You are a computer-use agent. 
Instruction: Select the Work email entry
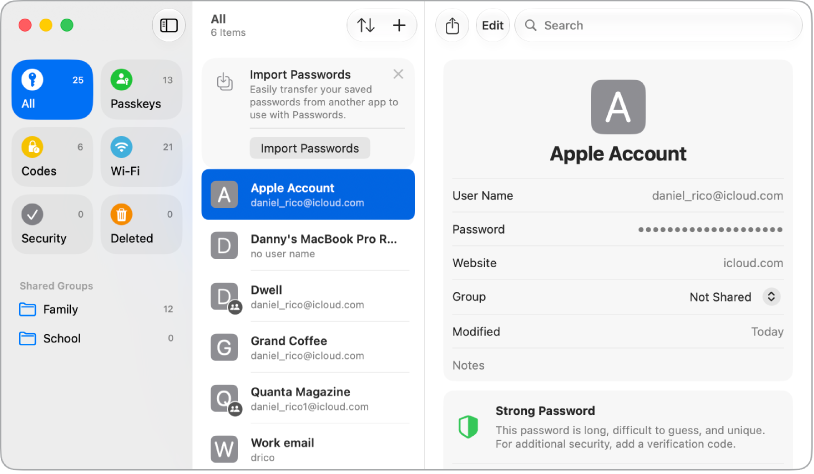pyautogui.click(x=308, y=450)
